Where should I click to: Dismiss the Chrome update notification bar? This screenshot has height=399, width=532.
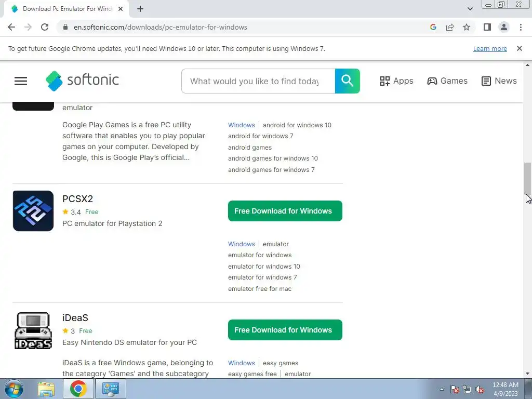point(520,48)
